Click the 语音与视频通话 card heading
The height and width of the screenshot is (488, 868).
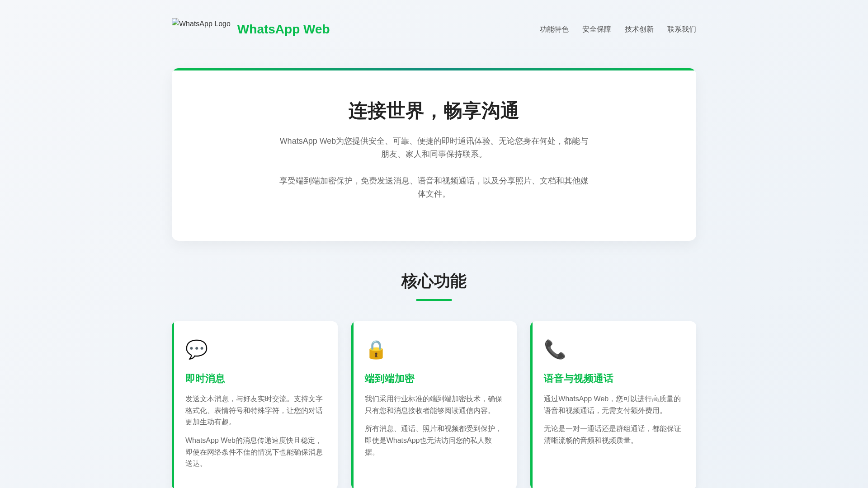point(579,379)
